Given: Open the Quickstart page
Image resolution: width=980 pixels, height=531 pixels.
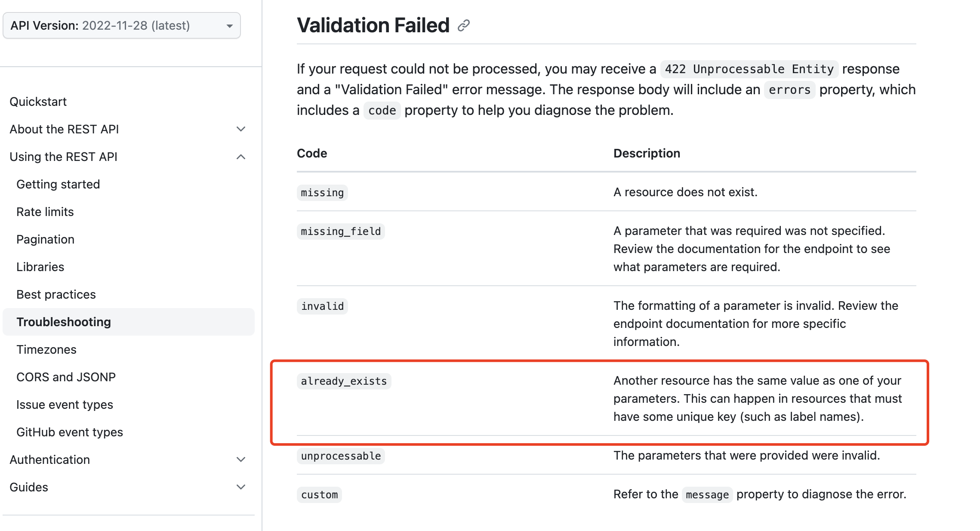Looking at the screenshot, I should tap(38, 101).
